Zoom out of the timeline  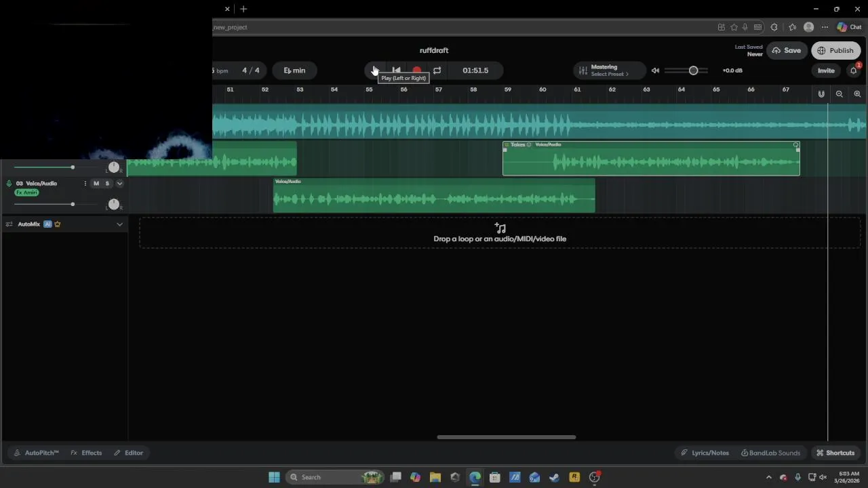point(840,94)
